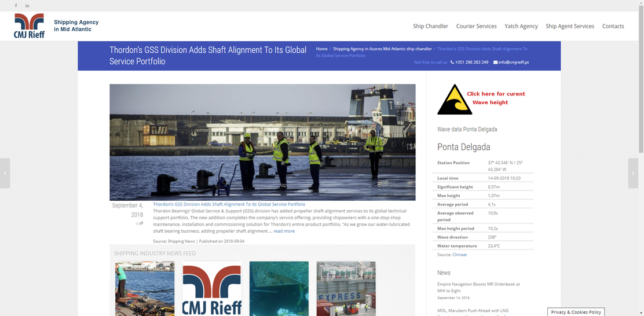Click the Station Position coordinates
This screenshot has height=316, width=644.
(505, 166)
